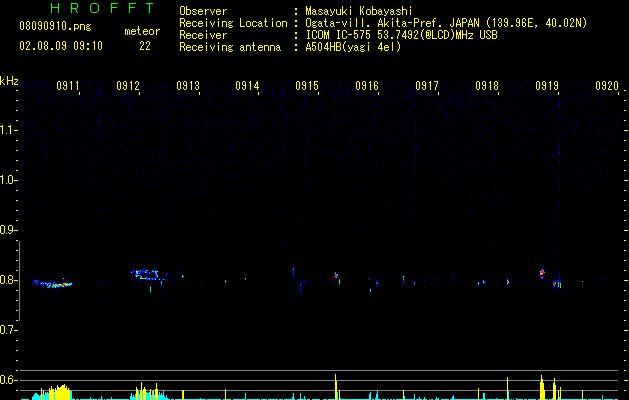Click the 0918 time marker
Viewport: 629px width, 400px height.
487,86
